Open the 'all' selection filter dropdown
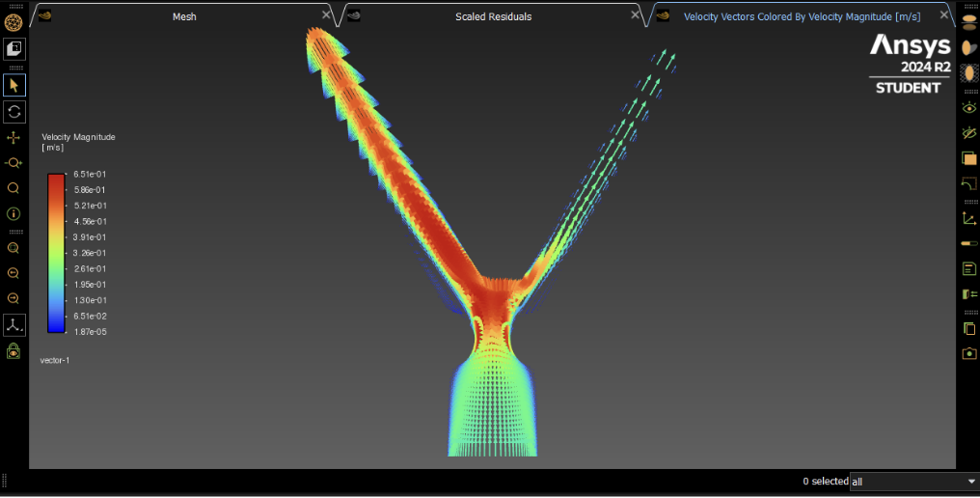 [913, 481]
